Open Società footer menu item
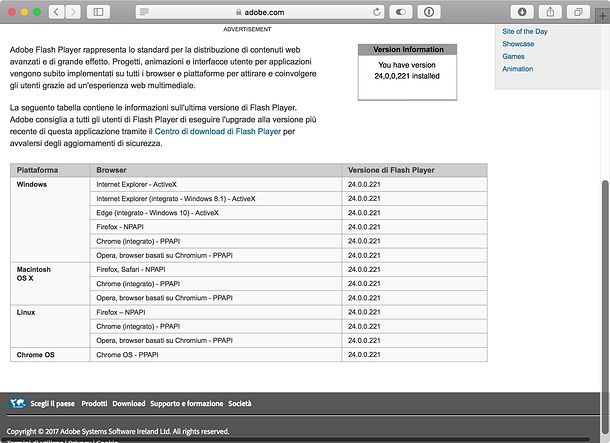The width and height of the screenshot is (610, 443). click(x=240, y=404)
